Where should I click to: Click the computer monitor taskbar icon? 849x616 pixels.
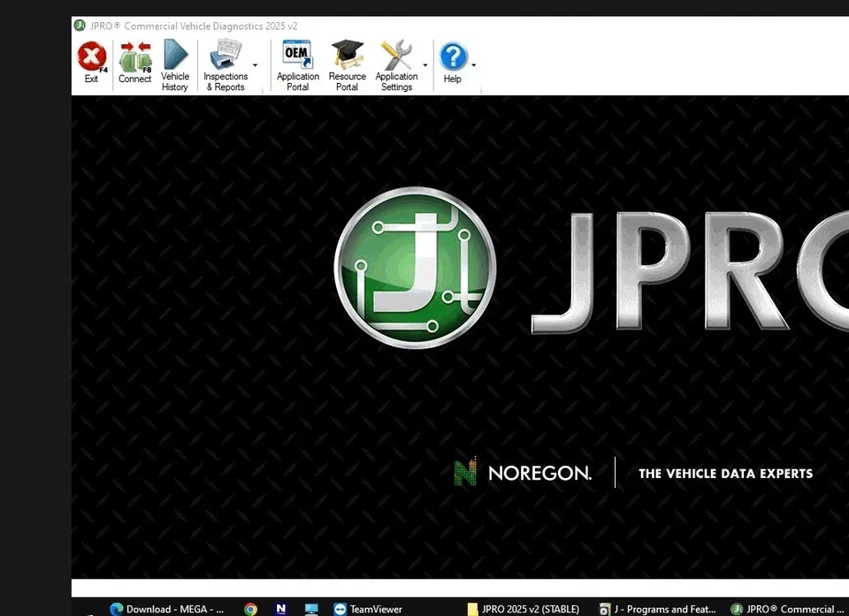click(x=311, y=609)
